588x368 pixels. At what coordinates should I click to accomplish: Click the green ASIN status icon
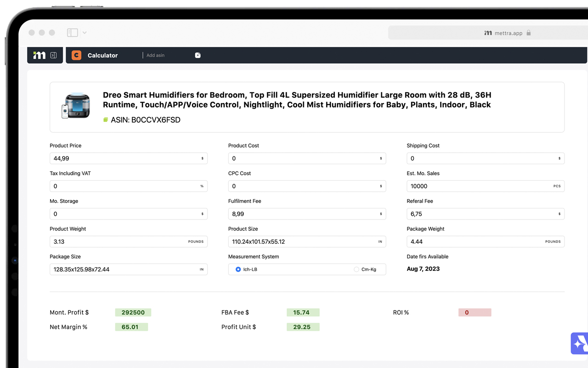106,120
